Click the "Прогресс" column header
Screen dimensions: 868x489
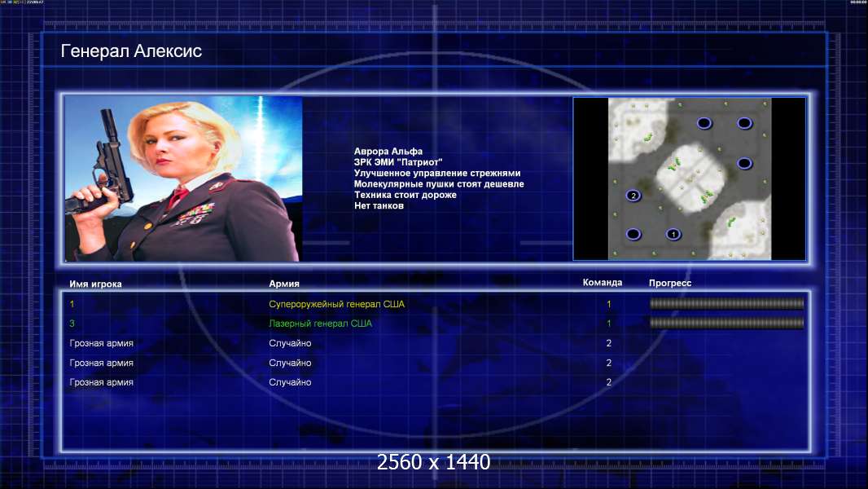670,283
